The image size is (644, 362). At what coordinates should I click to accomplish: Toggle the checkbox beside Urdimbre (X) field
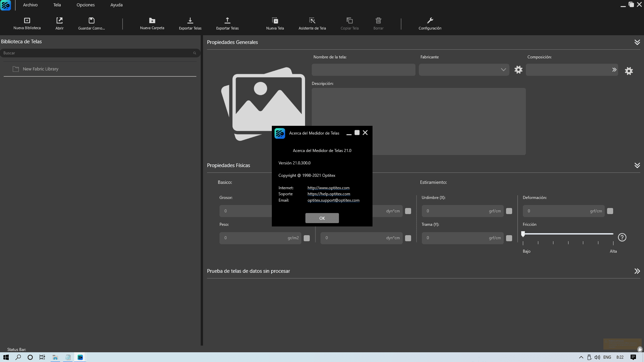coord(509,211)
